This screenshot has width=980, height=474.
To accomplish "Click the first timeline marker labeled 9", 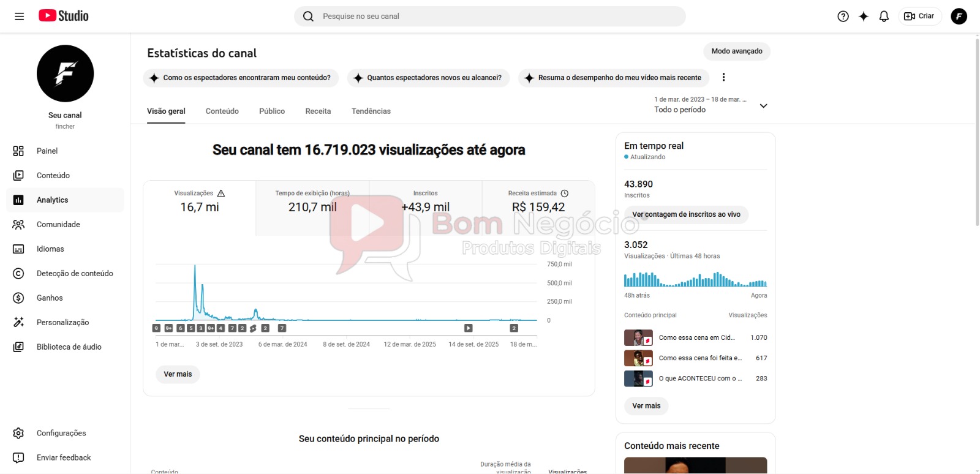I will coord(157,328).
